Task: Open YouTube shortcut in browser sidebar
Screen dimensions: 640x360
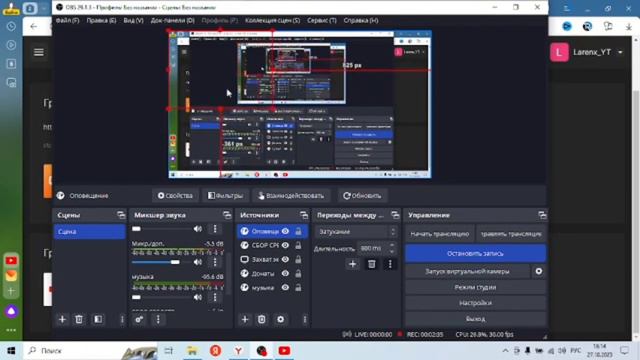Action: click(11, 260)
